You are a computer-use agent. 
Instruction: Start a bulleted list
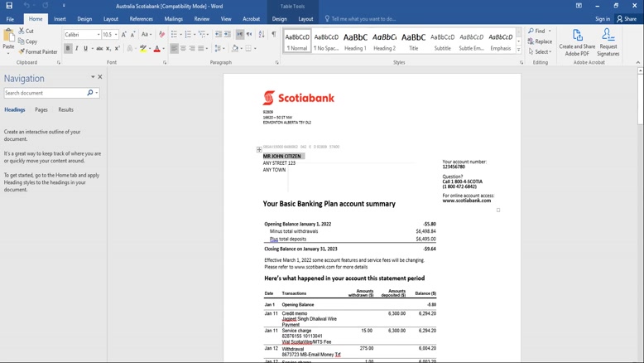174,35
